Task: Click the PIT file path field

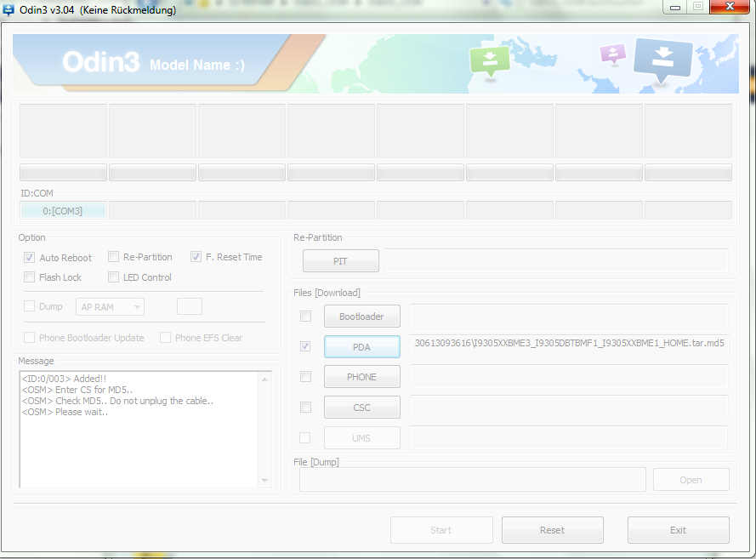Action: (x=556, y=261)
